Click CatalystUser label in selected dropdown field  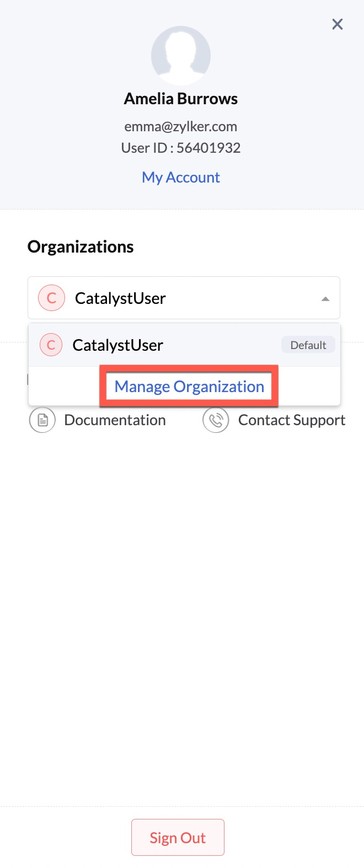(120, 298)
